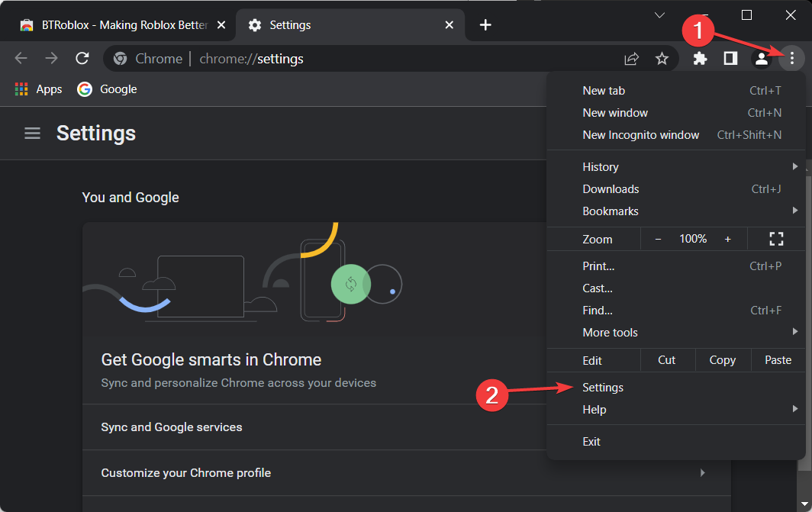The image size is (812, 512).
Task: Choose New Incognito window menu item
Action: (x=640, y=135)
